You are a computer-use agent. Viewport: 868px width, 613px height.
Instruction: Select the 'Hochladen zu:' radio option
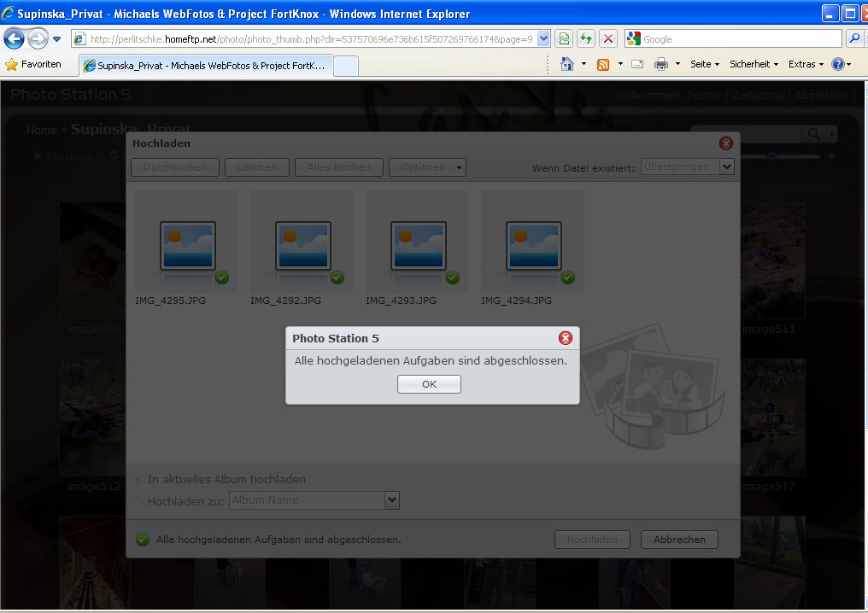(x=138, y=501)
